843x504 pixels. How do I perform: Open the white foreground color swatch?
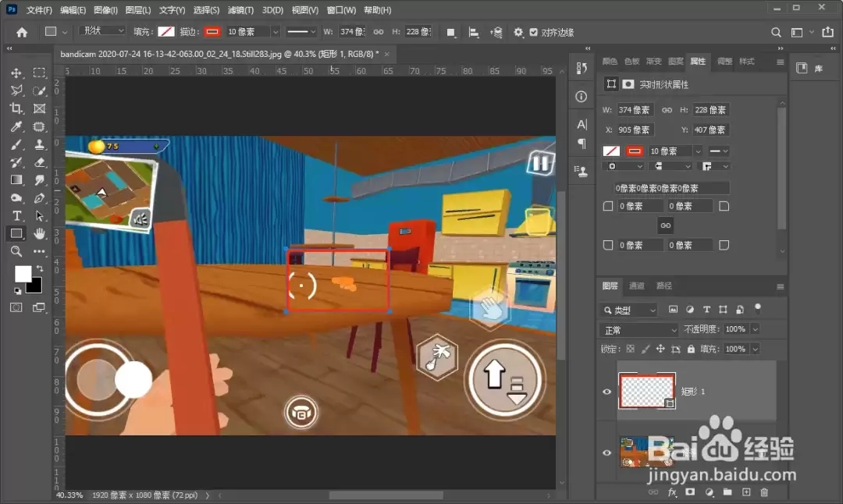22,274
